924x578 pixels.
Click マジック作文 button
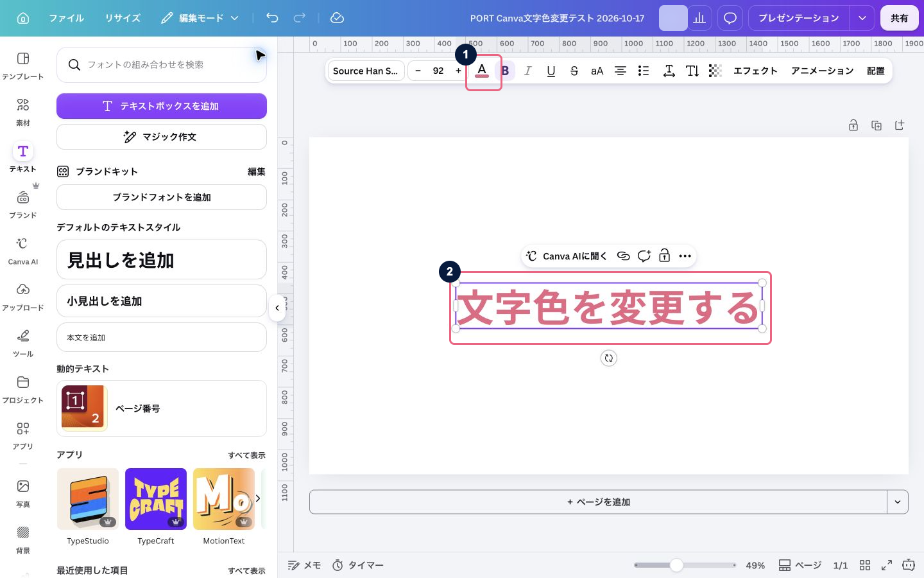click(162, 137)
